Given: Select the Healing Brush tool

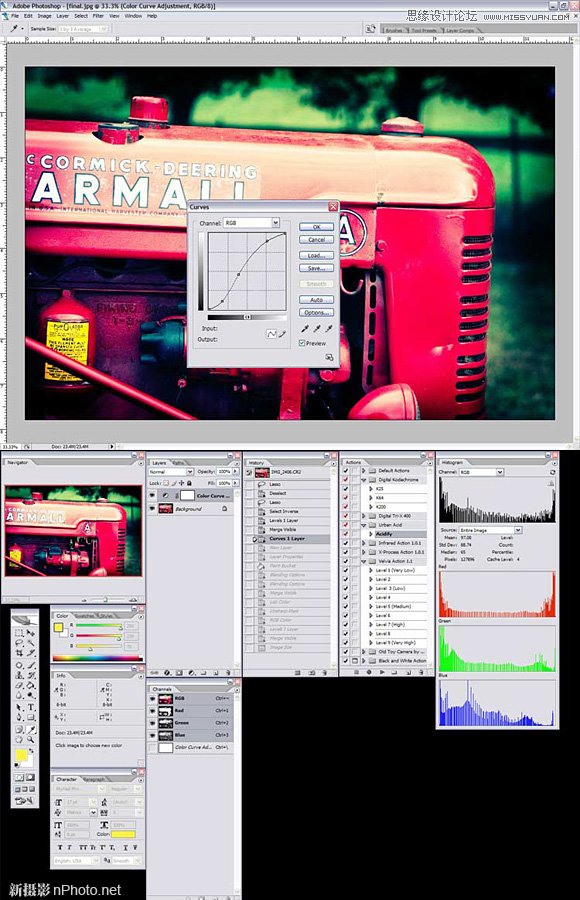Looking at the screenshot, I should pyautogui.click(x=19, y=665).
